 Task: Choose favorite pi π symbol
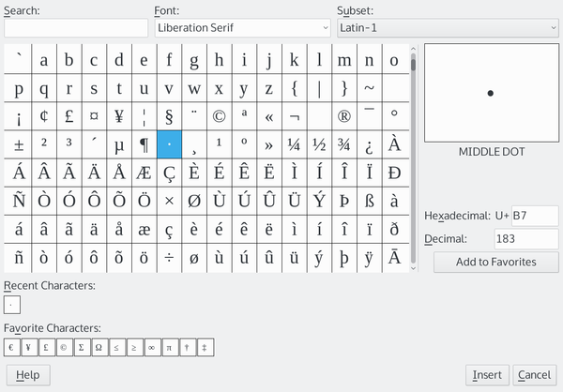(170, 347)
